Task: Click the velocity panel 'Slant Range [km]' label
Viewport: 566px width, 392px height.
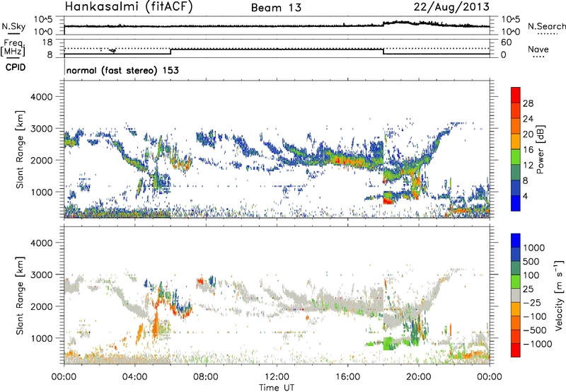Action: pyautogui.click(x=20, y=296)
